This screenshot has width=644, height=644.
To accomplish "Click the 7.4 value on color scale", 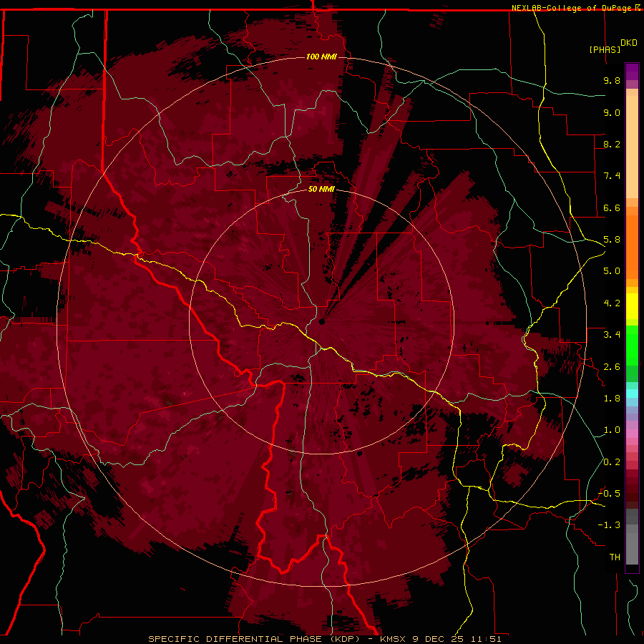I will (x=612, y=176).
